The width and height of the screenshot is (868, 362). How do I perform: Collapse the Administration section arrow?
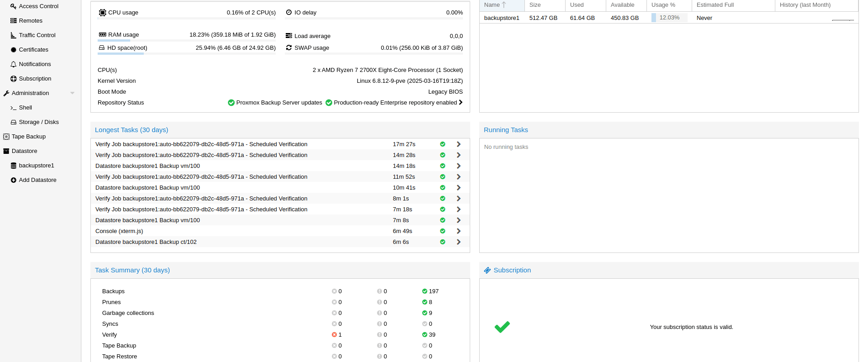point(72,93)
